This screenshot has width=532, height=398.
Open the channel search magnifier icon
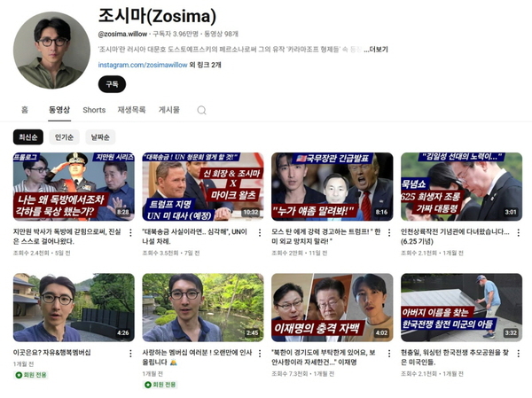(x=201, y=110)
